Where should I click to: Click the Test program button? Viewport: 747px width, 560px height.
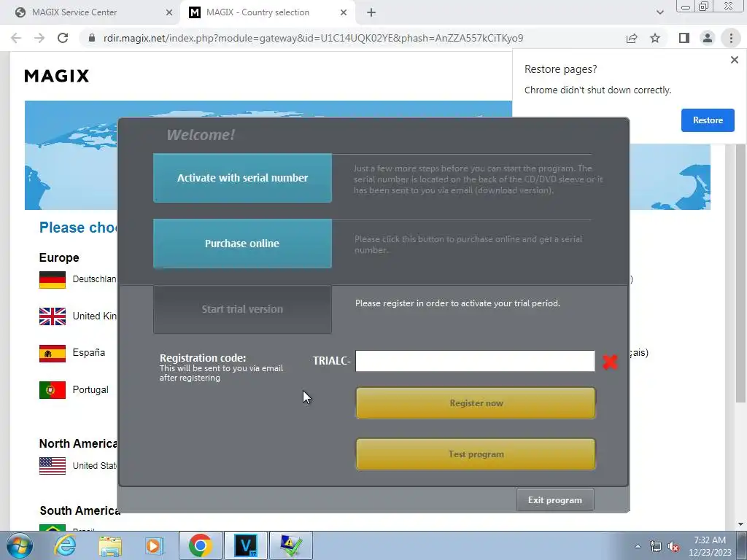point(476,454)
